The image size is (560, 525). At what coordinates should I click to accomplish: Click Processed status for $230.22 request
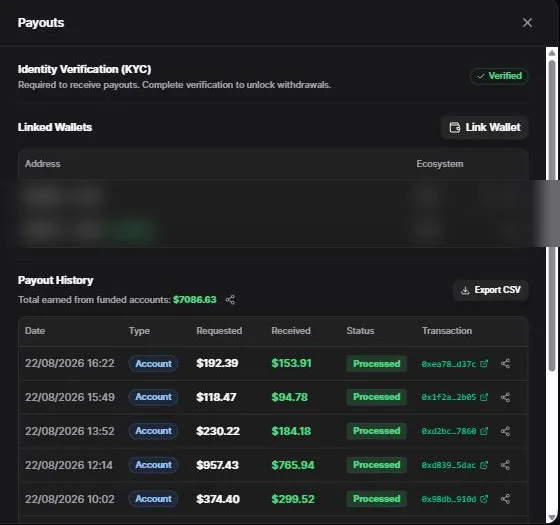[376, 431]
